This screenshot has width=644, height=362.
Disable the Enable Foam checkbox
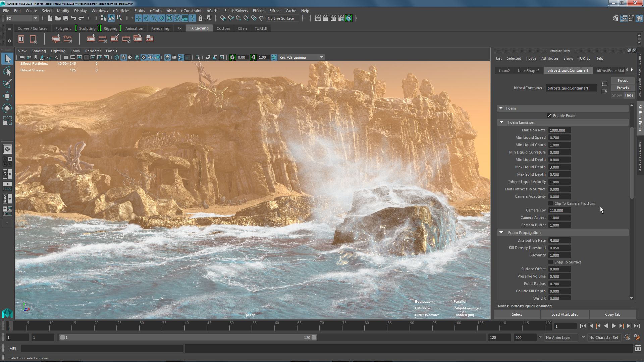click(549, 116)
